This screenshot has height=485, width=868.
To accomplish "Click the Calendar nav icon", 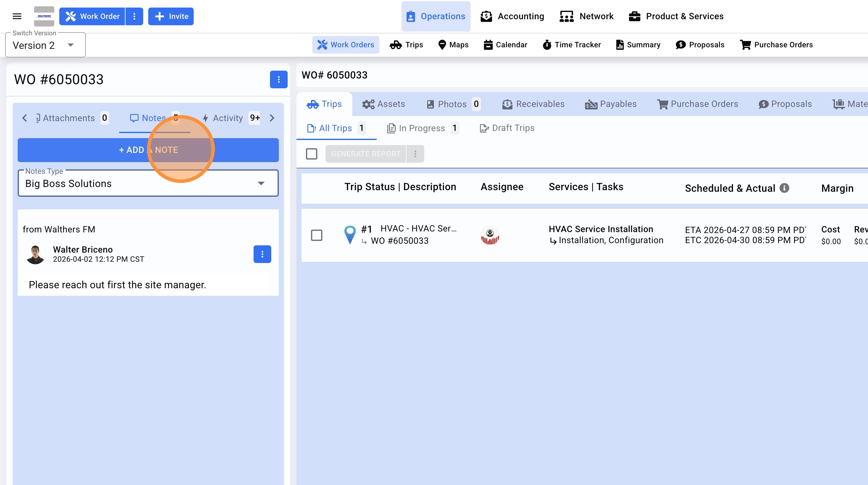I will point(488,45).
